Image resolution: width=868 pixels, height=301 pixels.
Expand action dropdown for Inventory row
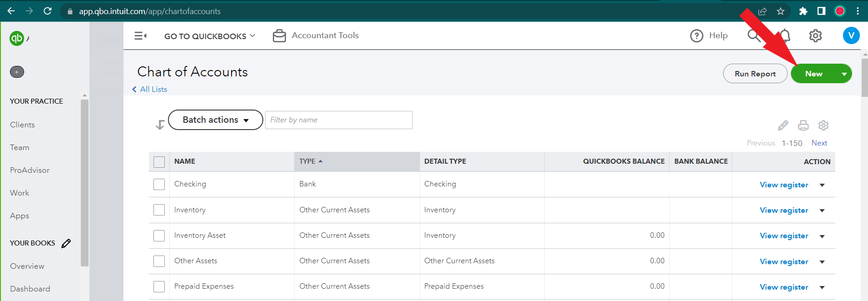[822, 211]
